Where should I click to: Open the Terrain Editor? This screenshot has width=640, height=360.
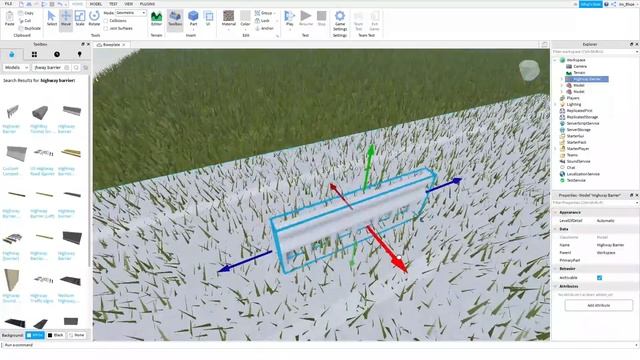(156, 19)
